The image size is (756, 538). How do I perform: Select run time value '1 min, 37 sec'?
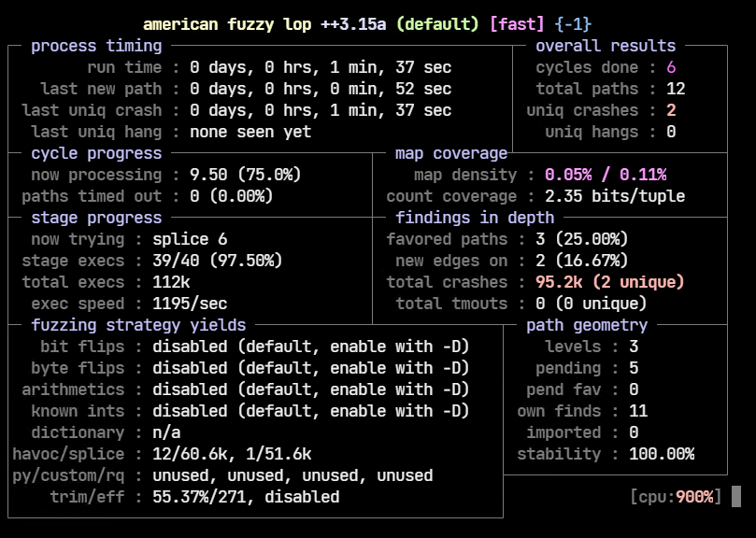pos(391,67)
